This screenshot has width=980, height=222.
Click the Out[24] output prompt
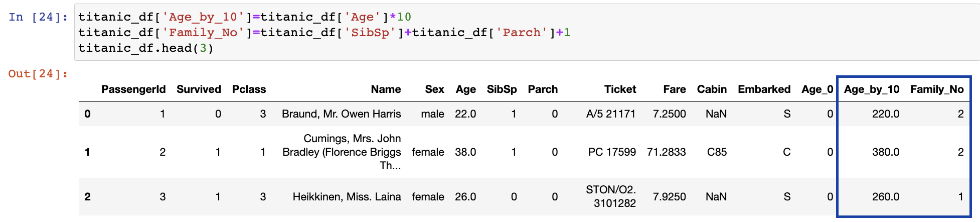pos(38,74)
